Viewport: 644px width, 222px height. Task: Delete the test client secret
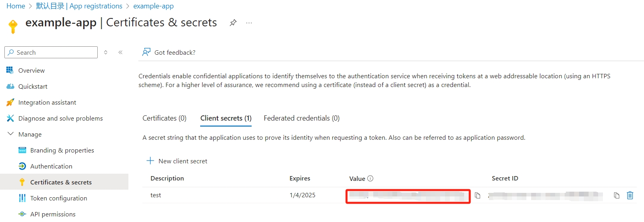630,195
